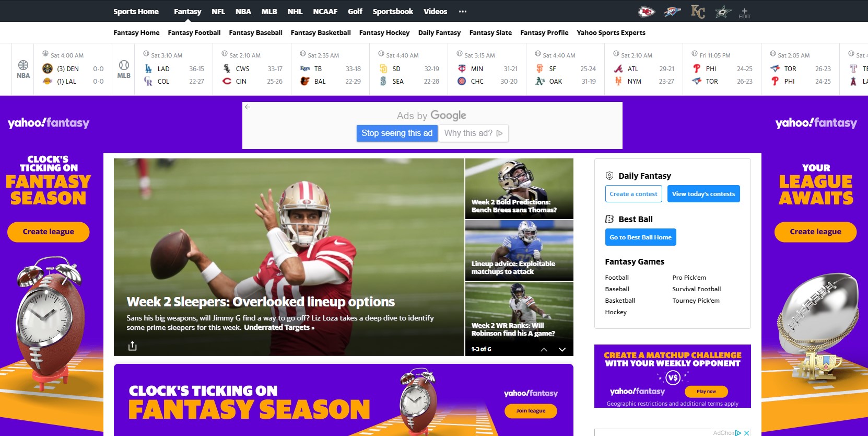The height and width of the screenshot is (436, 868).
Task: Show next stories with the down chevron
Action: click(562, 349)
